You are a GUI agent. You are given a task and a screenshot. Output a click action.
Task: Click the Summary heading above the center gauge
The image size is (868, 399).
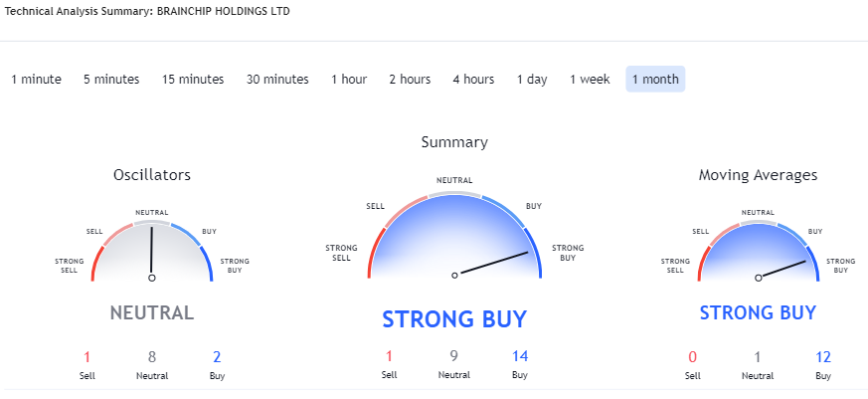click(x=454, y=142)
